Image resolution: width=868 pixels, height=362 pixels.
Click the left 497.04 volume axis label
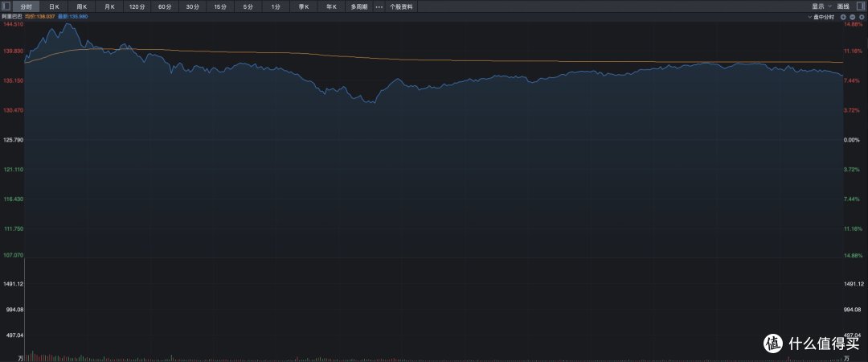pos(14,335)
